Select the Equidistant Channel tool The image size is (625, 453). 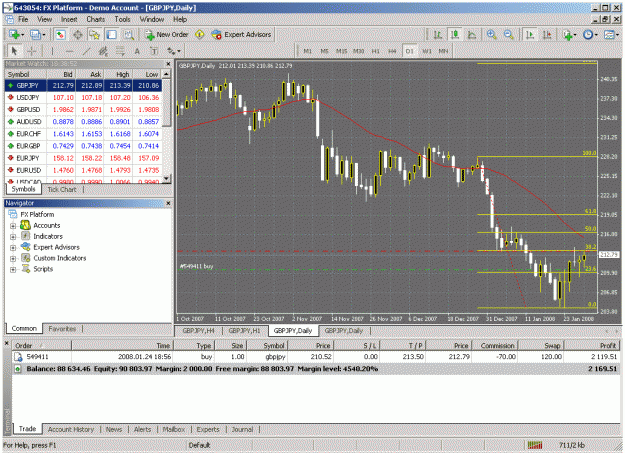(x=103, y=51)
